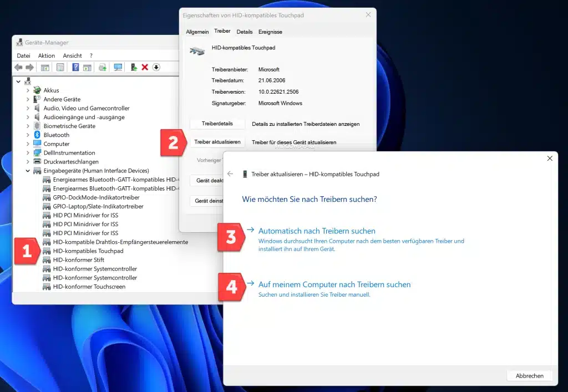This screenshot has width=568, height=392.
Task: Click the Treiberdatum value 21.06.2006
Action: [272, 80]
